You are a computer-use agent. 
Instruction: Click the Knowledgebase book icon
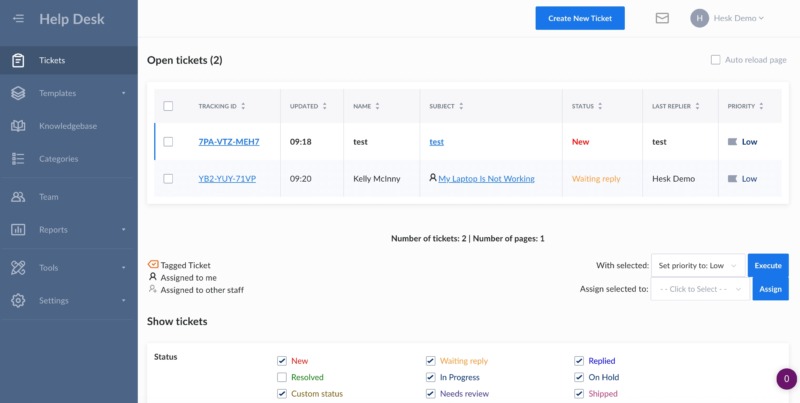pos(18,126)
